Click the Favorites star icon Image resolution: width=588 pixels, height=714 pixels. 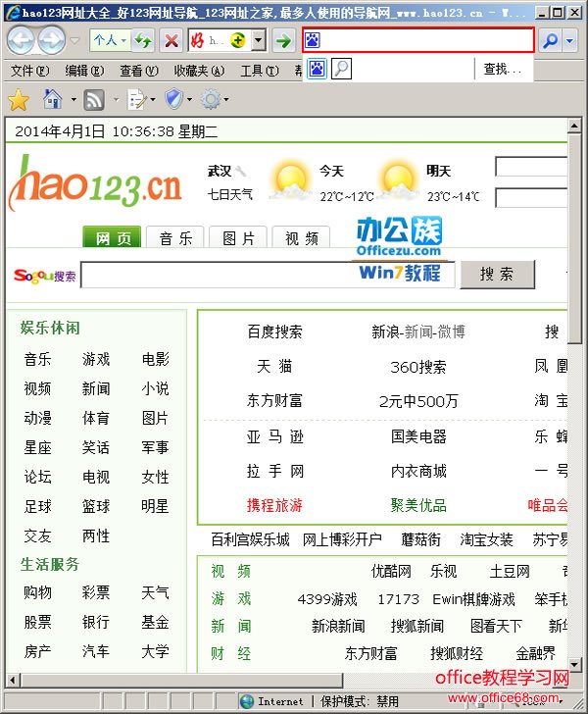tap(19, 99)
